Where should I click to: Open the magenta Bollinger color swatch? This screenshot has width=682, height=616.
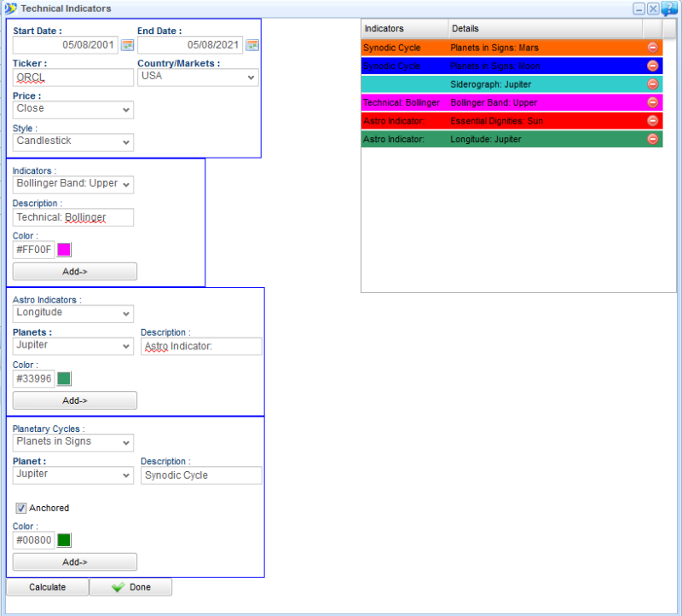click(64, 250)
